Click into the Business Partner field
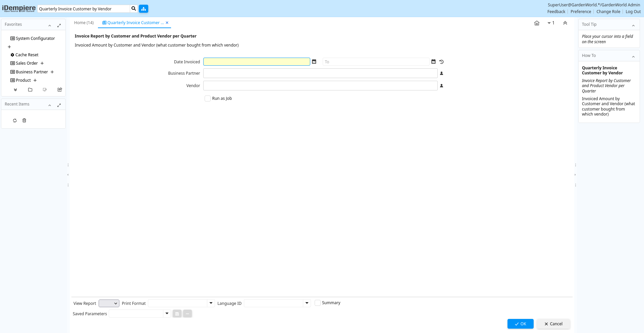Image resolution: width=644 pixels, height=333 pixels. click(320, 73)
